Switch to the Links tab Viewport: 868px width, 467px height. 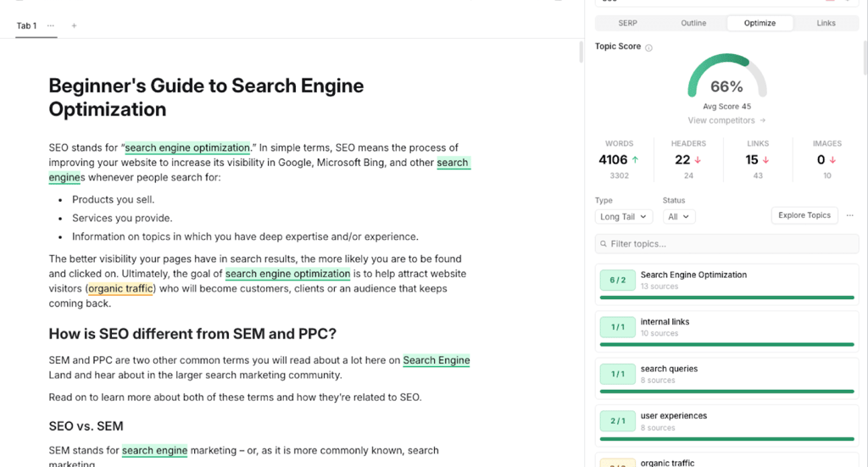coord(826,23)
